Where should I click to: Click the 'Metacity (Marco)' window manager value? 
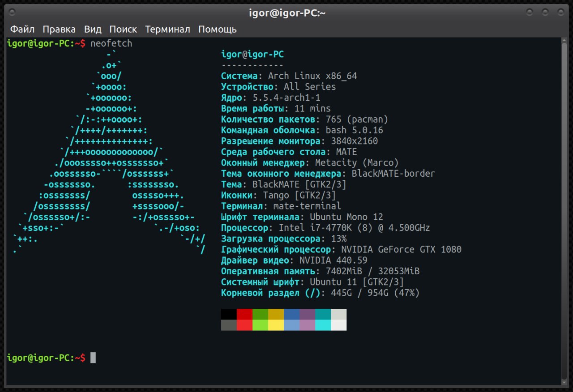[357, 162]
